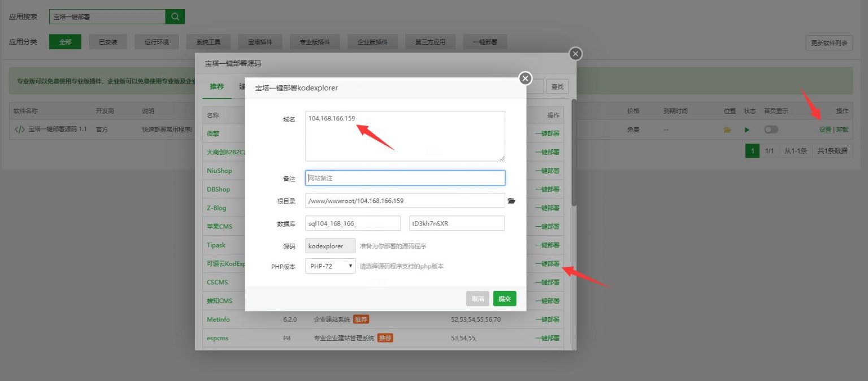Image resolution: width=868 pixels, height=381 pixels.
Task: Click 推荐 badge in the MetInfo row
Action: pyautogui.click(x=361, y=319)
